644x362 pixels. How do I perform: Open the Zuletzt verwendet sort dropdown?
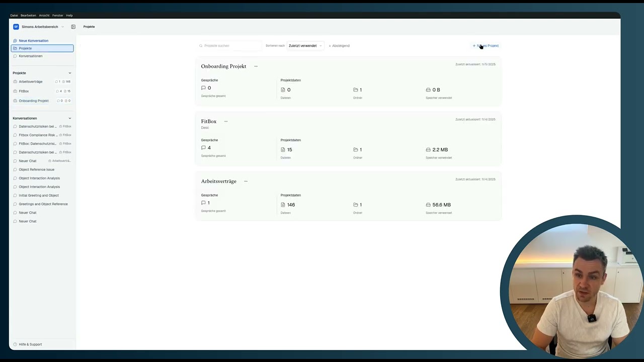coord(305,46)
